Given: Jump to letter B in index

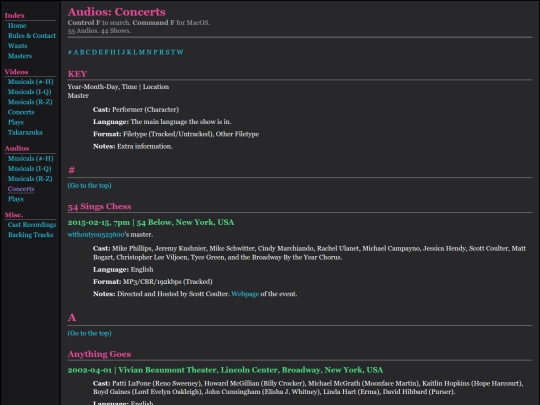Looking at the screenshot, I should point(82,52).
